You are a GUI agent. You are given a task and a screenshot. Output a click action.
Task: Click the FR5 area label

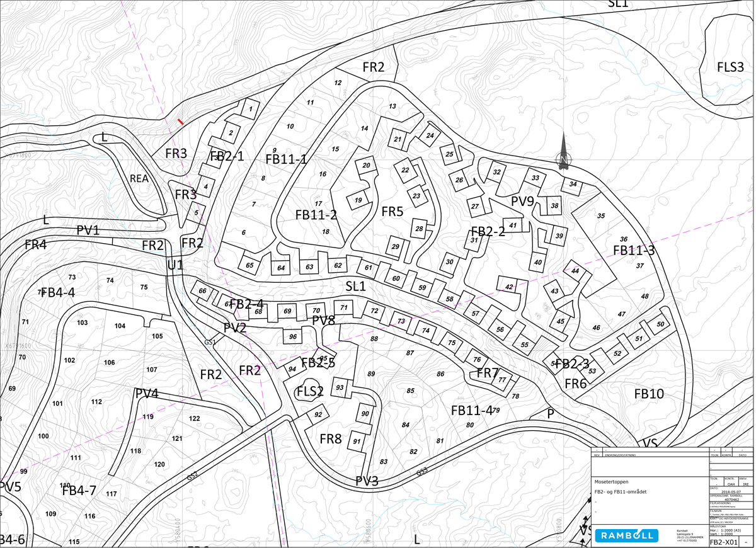click(x=392, y=212)
